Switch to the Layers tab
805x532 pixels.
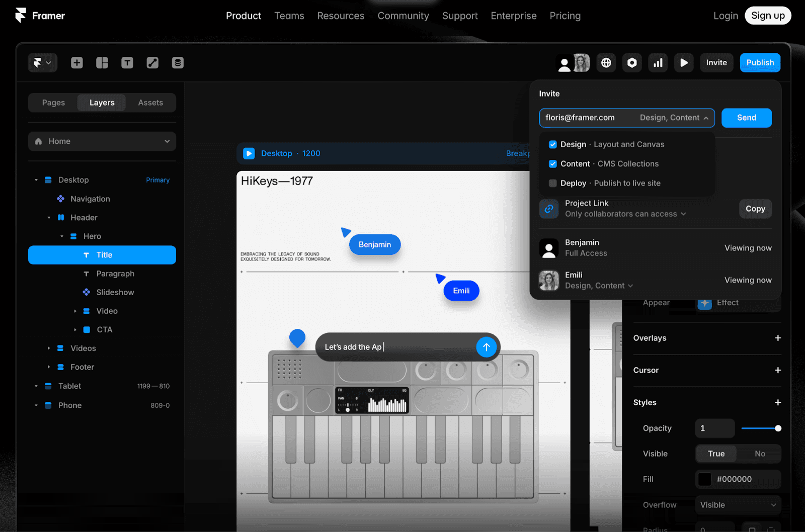pyautogui.click(x=102, y=103)
